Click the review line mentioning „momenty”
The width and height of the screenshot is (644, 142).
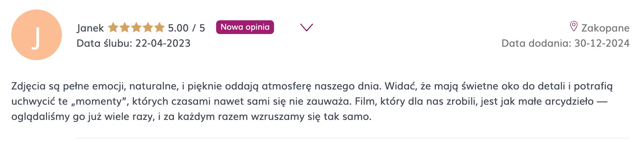(309, 101)
